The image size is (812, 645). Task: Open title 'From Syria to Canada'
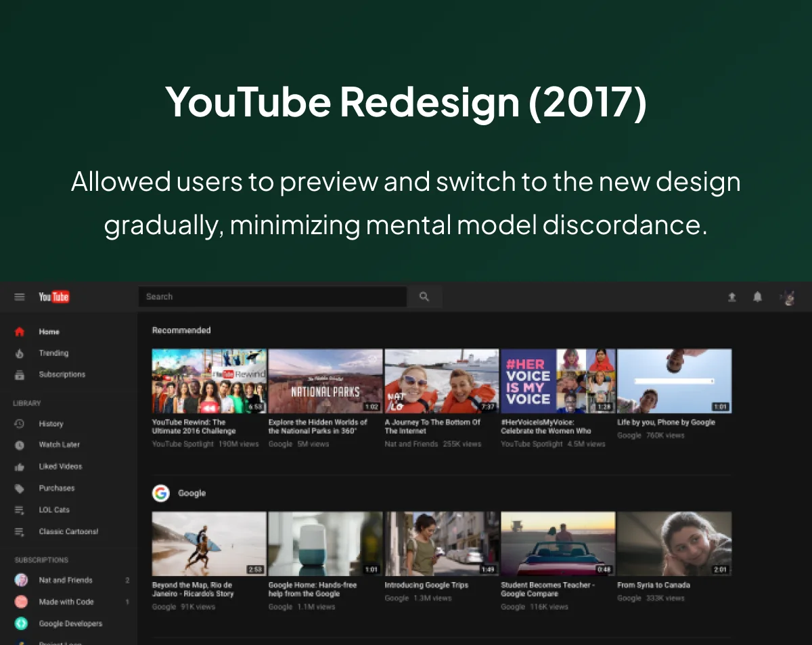click(654, 585)
